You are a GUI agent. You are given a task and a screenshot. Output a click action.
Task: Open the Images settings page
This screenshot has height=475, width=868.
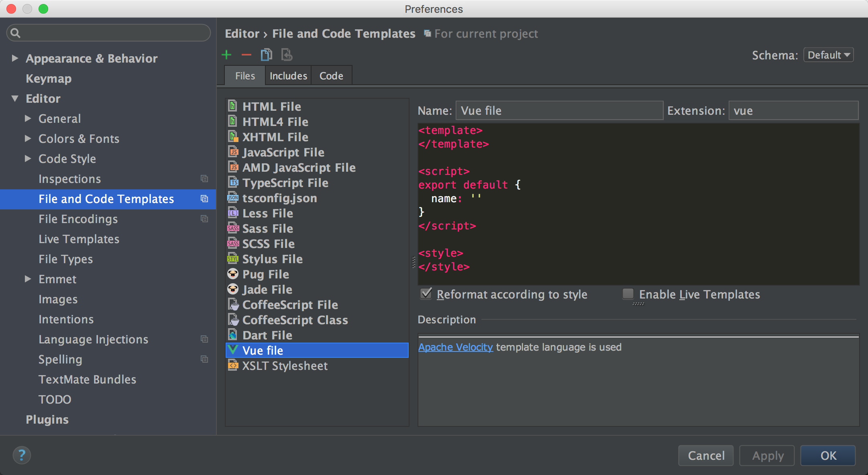[58, 299]
